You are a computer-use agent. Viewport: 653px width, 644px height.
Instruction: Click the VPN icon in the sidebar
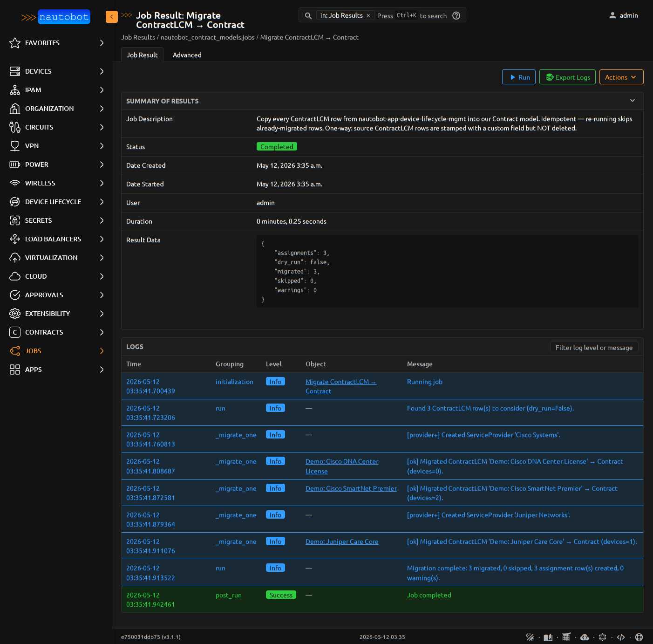coord(15,146)
